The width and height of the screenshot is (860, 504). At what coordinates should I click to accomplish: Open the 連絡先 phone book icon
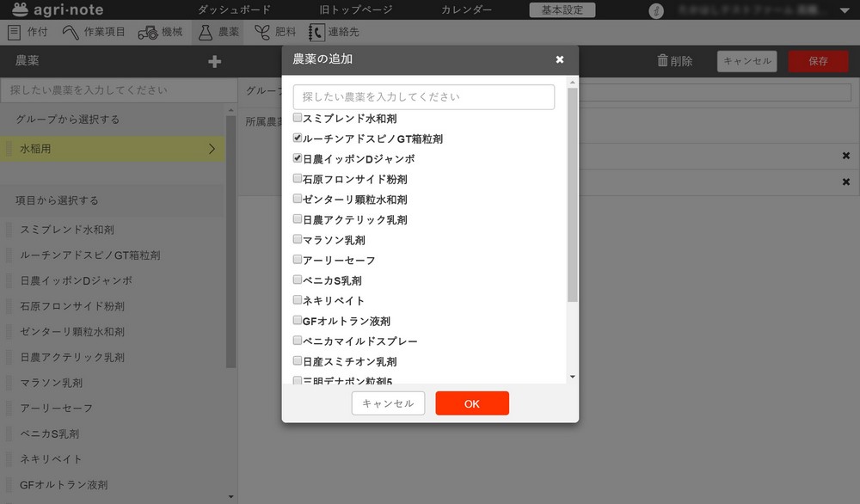tap(316, 33)
